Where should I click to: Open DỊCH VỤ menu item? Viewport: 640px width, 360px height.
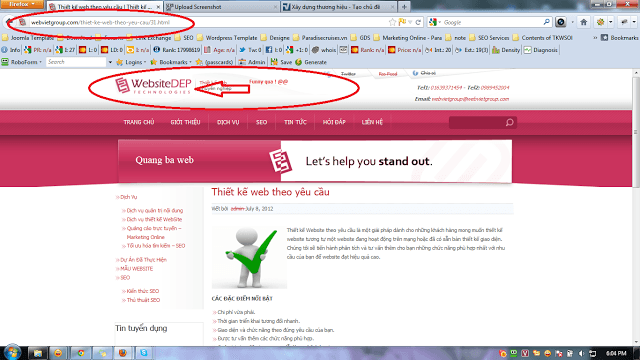228,122
